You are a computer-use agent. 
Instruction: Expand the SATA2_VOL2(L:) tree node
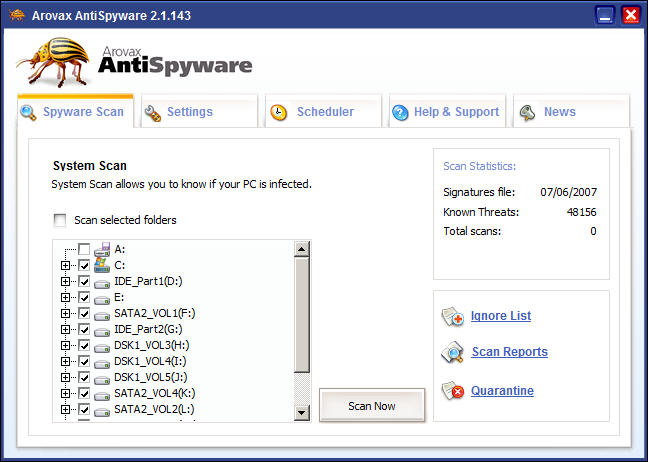pos(65,409)
